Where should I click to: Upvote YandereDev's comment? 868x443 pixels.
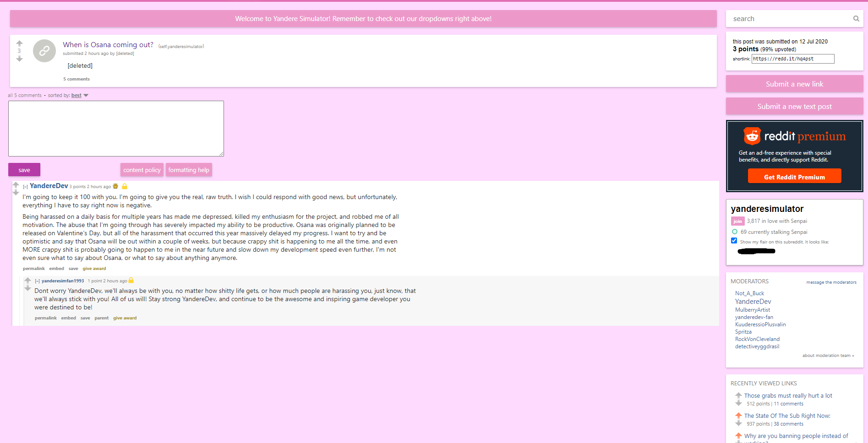[16, 185]
